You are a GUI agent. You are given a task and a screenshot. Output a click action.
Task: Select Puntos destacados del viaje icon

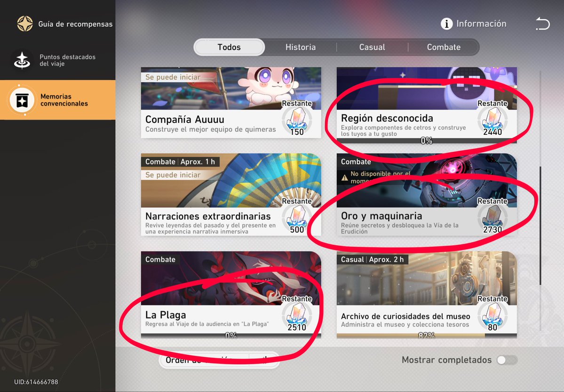tap(22, 60)
